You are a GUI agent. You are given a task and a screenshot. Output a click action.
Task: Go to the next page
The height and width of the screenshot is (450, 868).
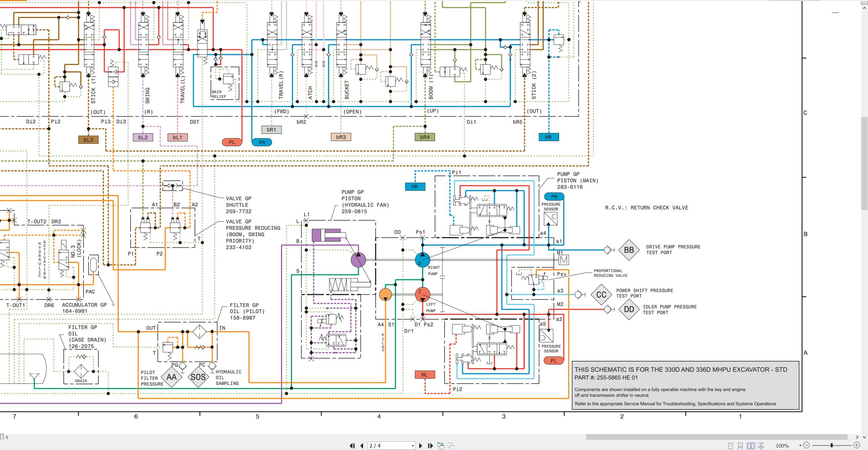click(421, 446)
